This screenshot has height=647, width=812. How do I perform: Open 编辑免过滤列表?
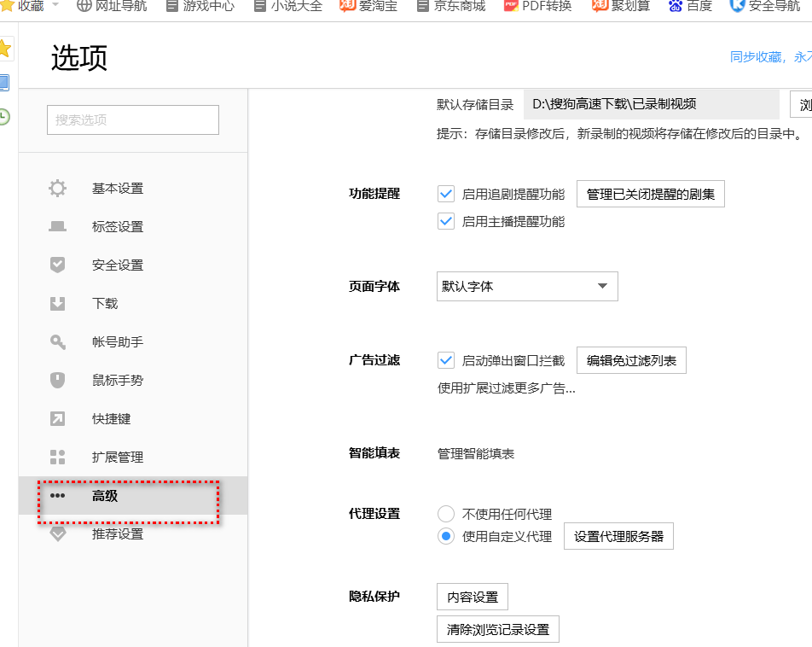pyautogui.click(x=631, y=360)
